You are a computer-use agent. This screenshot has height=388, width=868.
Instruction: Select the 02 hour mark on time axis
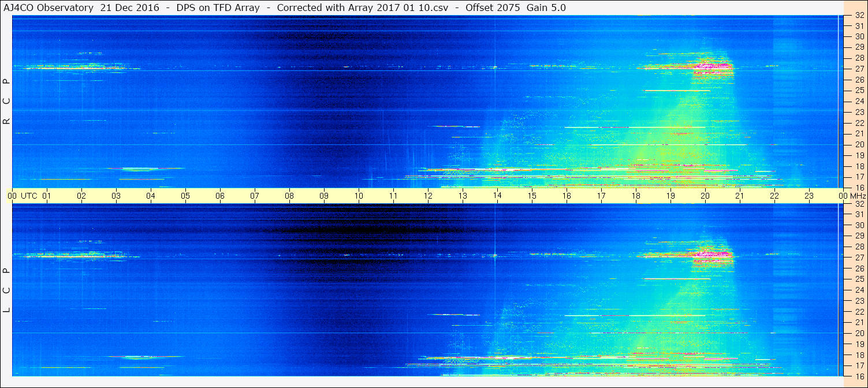pos(81,196)
